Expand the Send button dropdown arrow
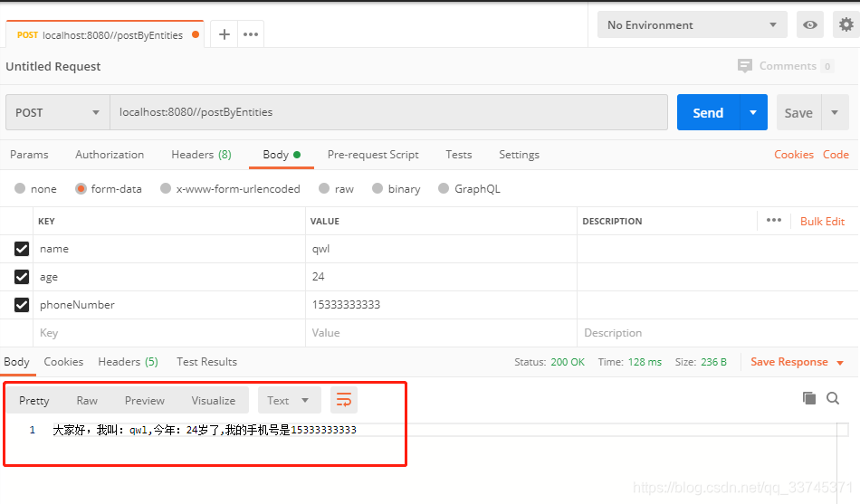The width and height of the screenshot is (860, 504). tap(753, 112)
